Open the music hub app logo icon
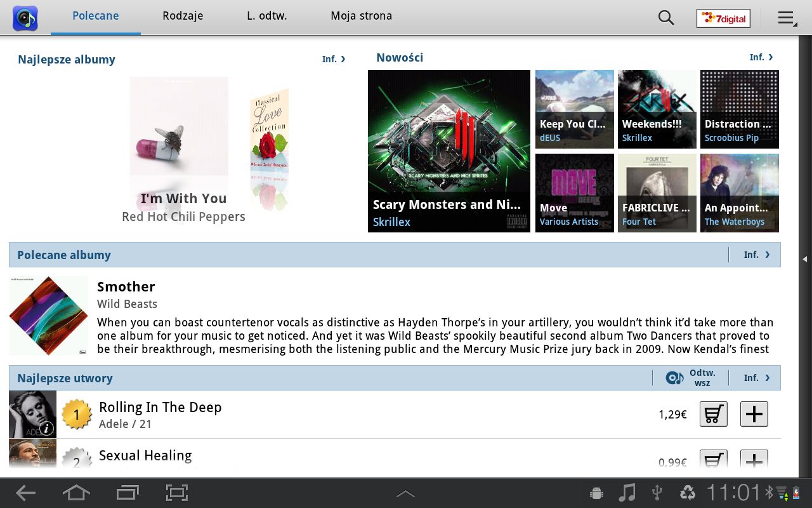Screen dimensions: 812x508 tap(25, 18)
